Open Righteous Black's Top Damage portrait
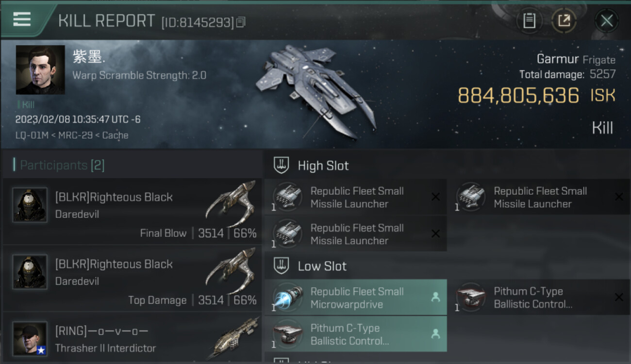The width and height of the screenshot is (631, 364). [30, 272]
